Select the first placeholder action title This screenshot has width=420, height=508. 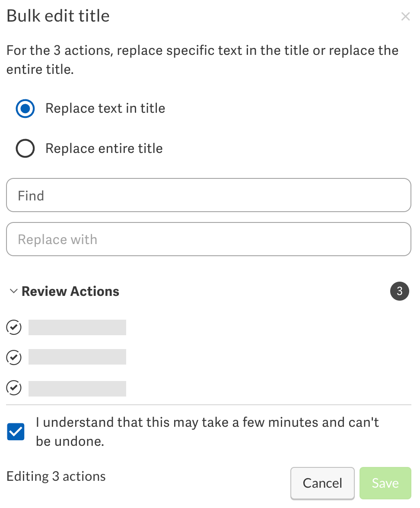[x=77, y=327]
